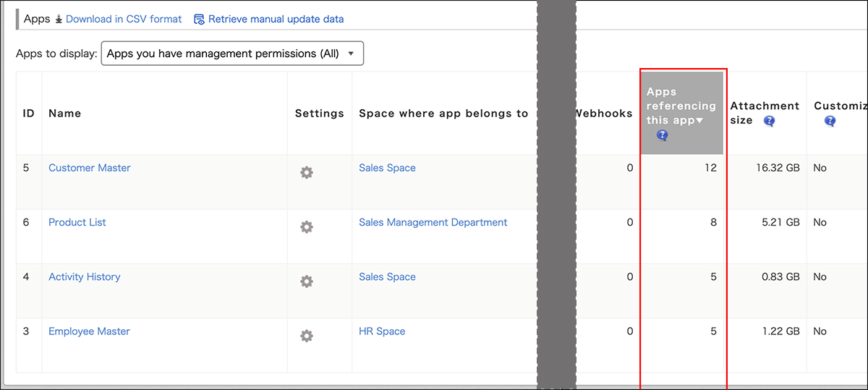
Task: Sort by Apps referencing this app column
Action: [681, 106]
